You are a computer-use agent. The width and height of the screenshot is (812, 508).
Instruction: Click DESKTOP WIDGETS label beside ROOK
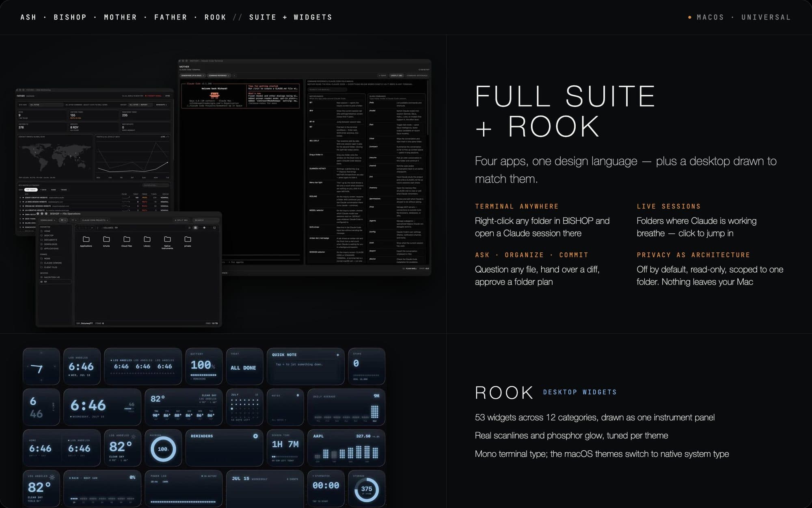(580, 392)
